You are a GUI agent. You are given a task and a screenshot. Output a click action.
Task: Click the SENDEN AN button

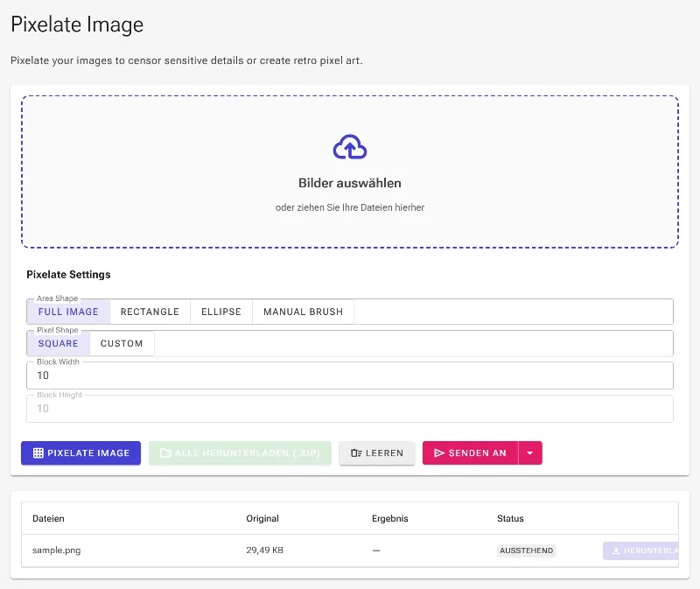[x=470, y=452]
